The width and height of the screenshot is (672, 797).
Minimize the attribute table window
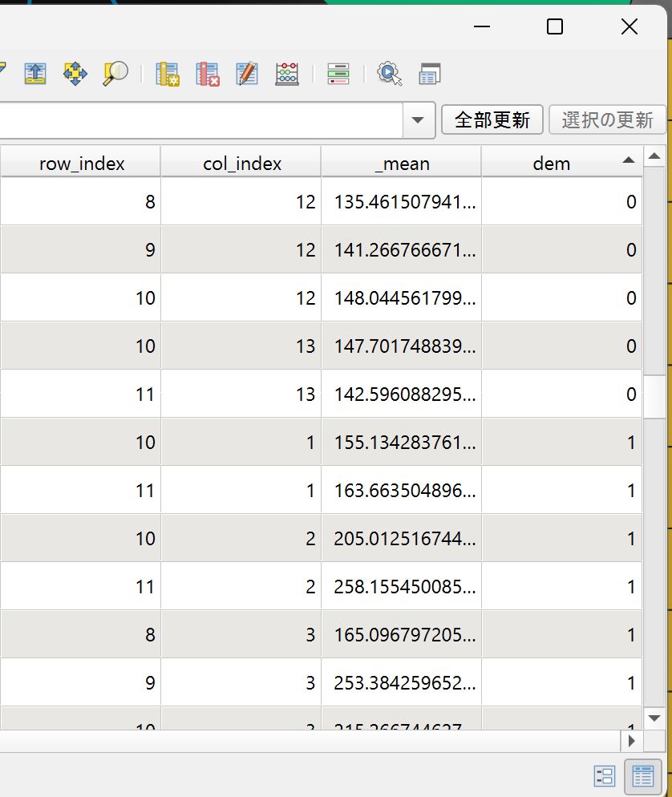tap(481, 26)
